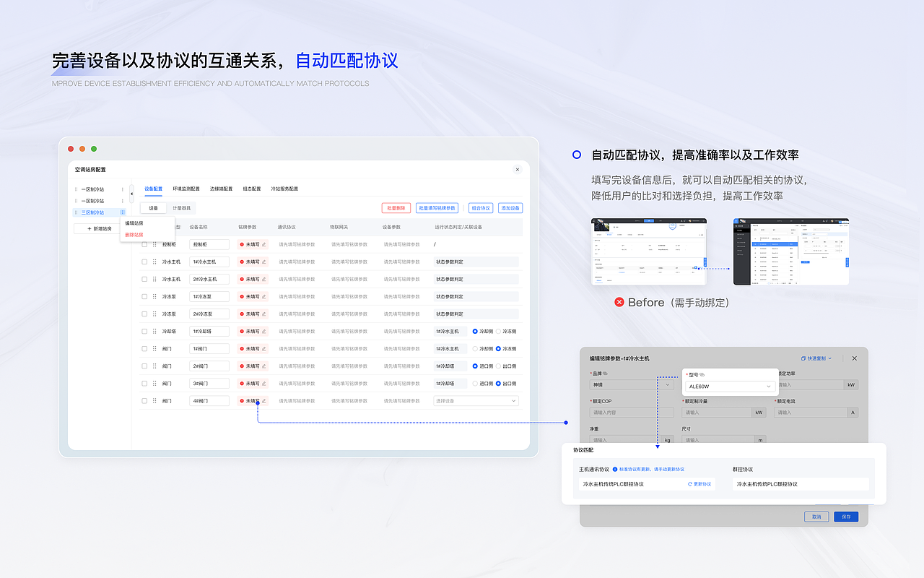The width and height of the screenshot is (924, 578).
Task: Click the 1#冷水主机 device name field
Action: click(x=209, y=262)
